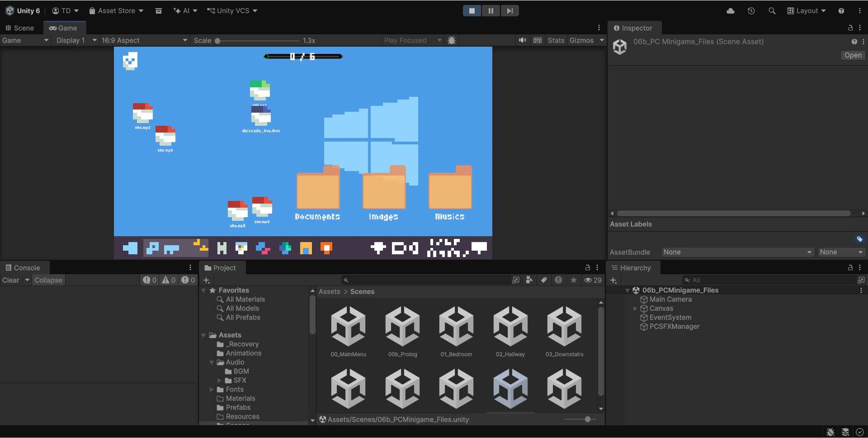Viewport: 868px width, 438px height.
Task: Click the Favorites star icon in Project toolbar
Action: 574,280
